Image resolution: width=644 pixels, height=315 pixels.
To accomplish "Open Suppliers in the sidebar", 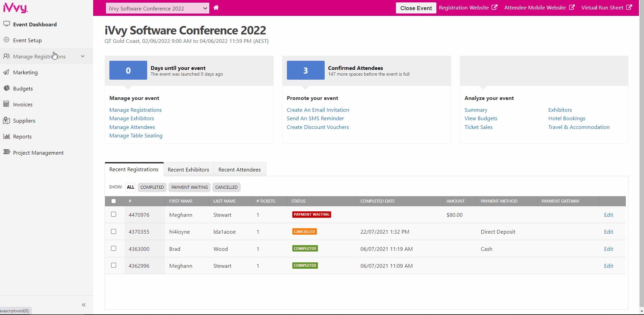I will (x=24, y=121).
